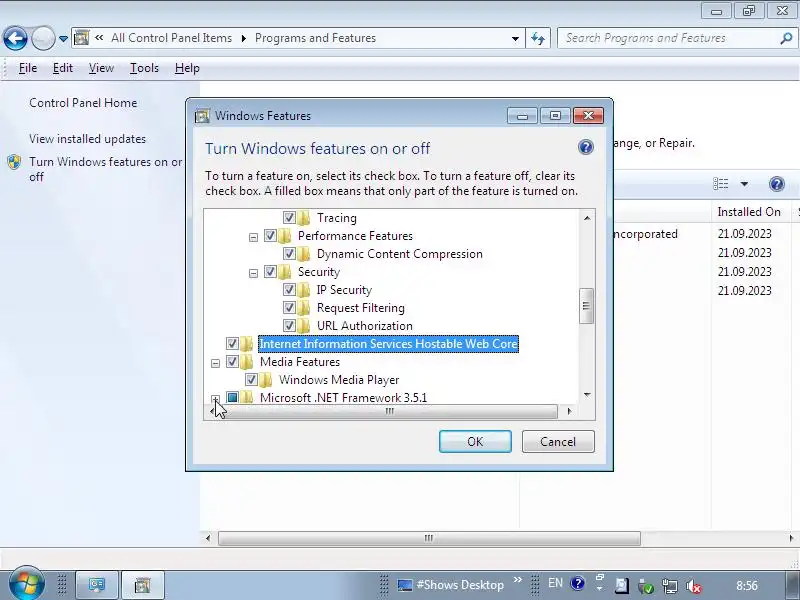
Task: Click OK in Windows Features dialog
Action: click(475, 441)
